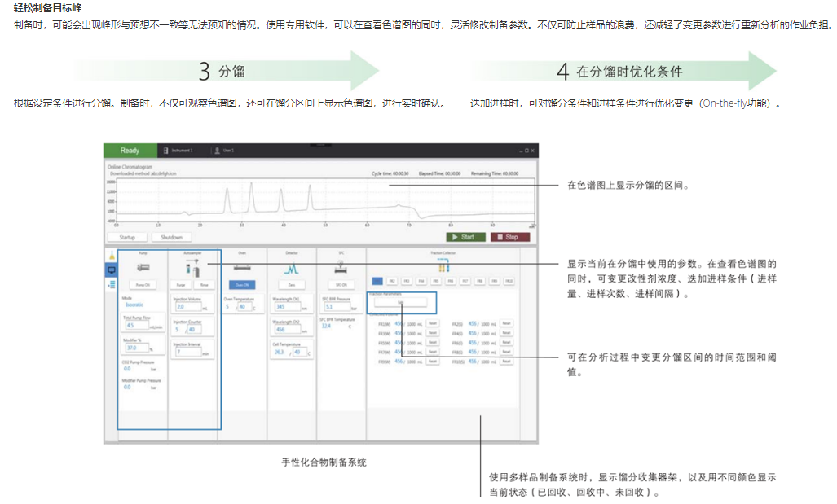Click the flask icon in left sidebar
The width and height of the screenshot is (837, 504).
coord(112,255)
